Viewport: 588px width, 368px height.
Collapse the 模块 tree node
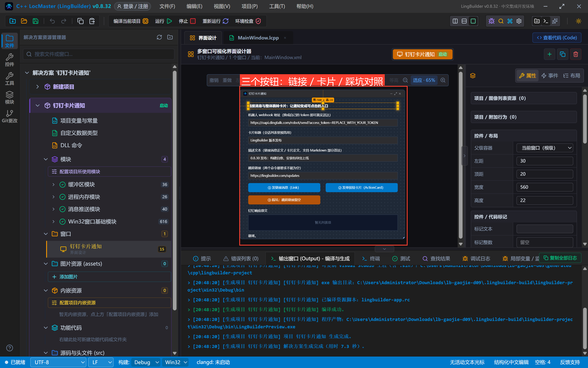pyautogui.click(x=46, y=159)
